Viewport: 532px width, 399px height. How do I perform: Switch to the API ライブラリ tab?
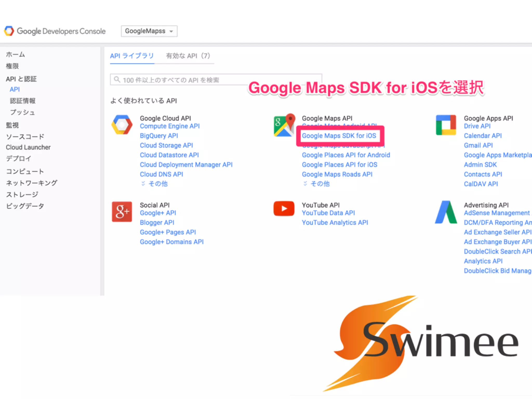[x=132, y=56]
